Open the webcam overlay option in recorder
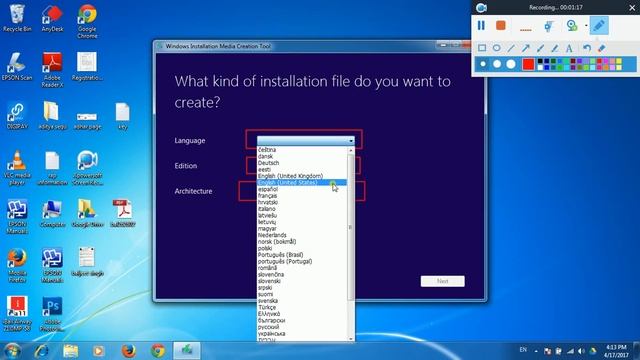The height and width of the screenshot is (360, 640). pos(572,26)
